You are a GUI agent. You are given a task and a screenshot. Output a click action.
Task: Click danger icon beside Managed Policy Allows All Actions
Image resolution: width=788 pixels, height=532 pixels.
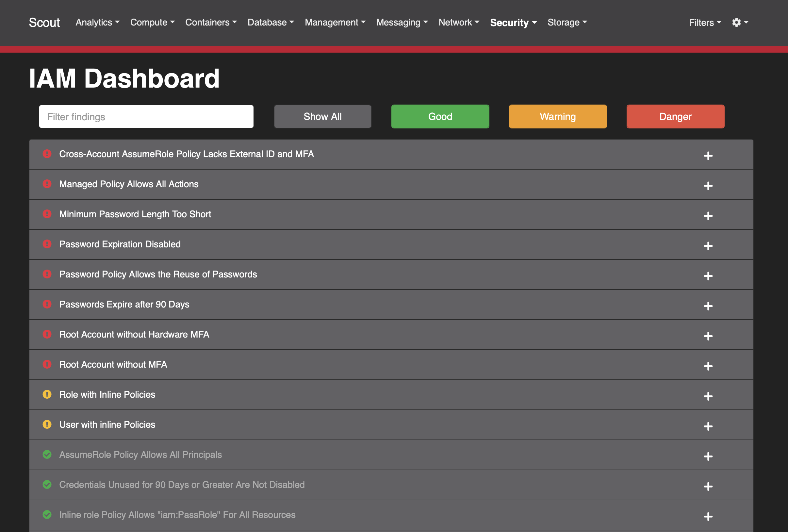(47, 184)
